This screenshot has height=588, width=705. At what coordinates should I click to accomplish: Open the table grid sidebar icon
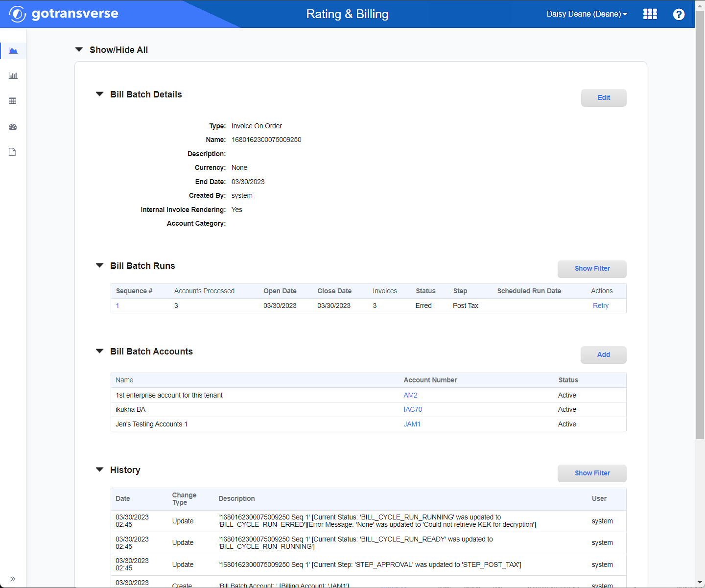click(x=13, y=101)
